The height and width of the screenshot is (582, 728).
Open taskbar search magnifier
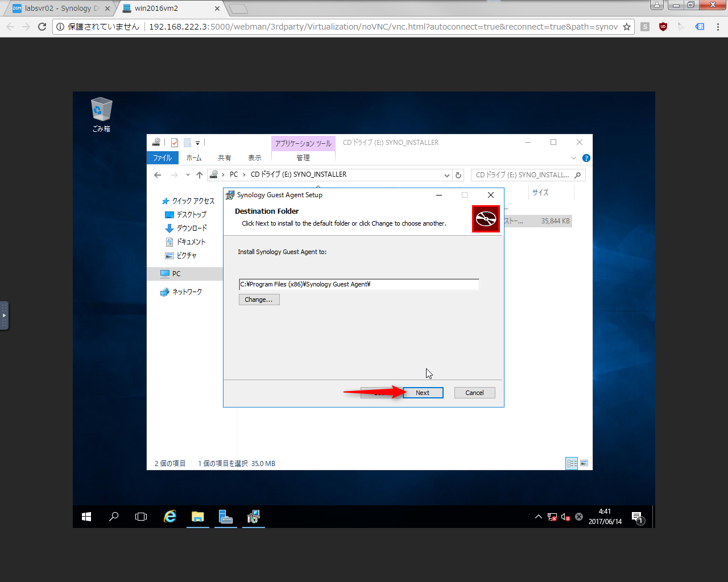click(x=114, y=517)
